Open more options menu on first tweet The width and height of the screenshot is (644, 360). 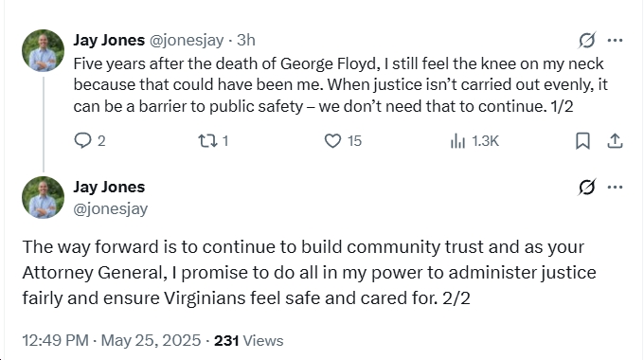coord(615,41)
